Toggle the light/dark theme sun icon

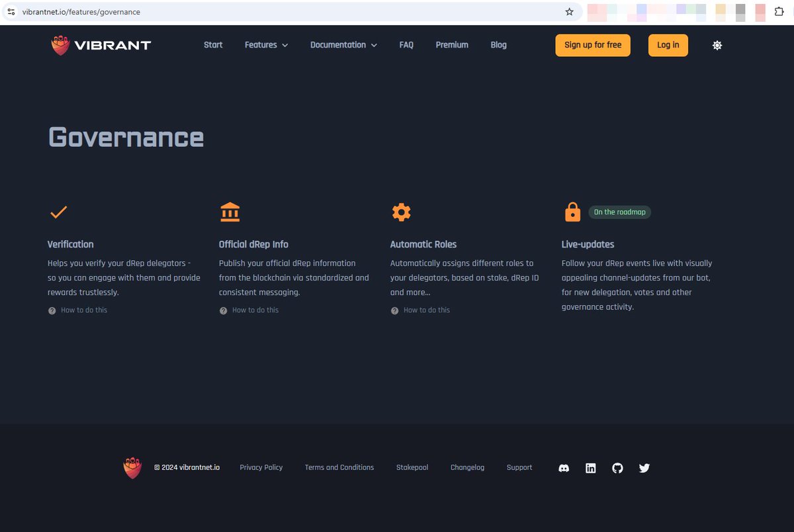(x=717, y=45)
